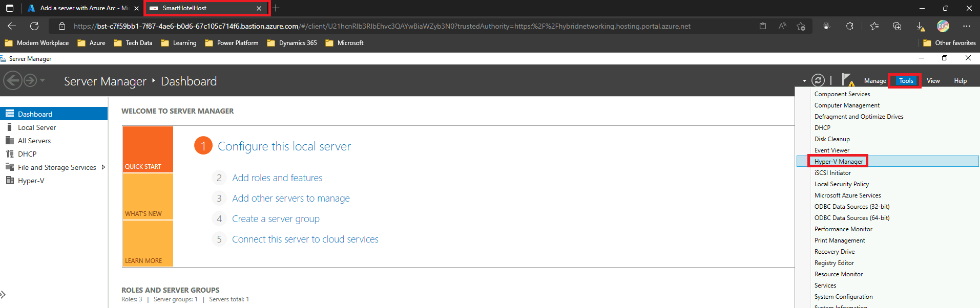Open the Tools menu
This screenshot has height=308, width=980.
pos(906,81)
